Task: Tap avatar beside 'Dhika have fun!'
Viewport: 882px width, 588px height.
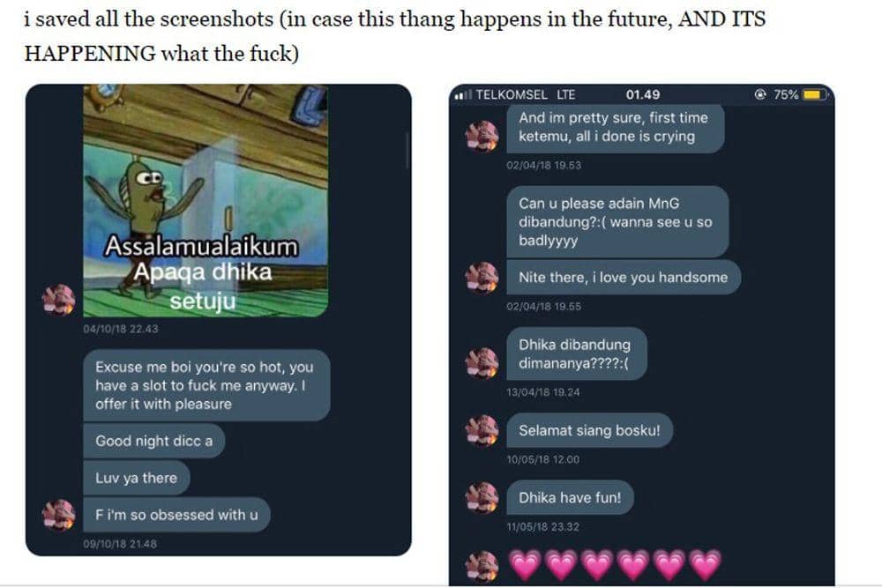Action: [482, 497]
